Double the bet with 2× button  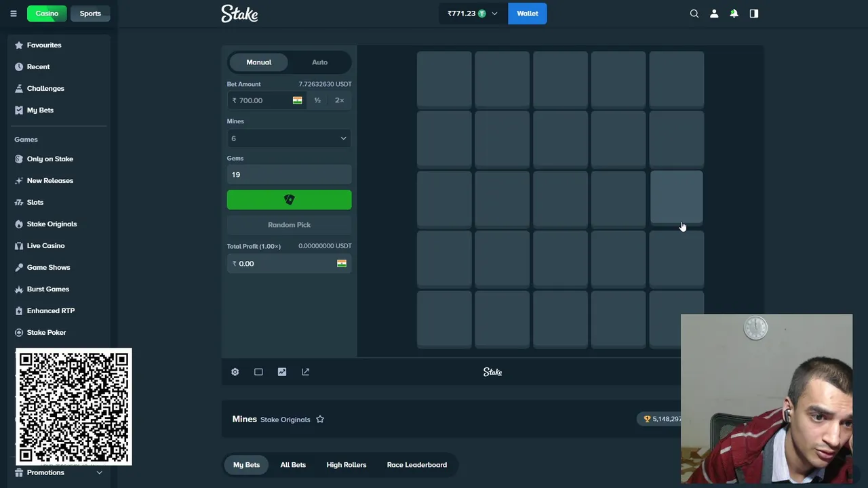[x=340, y=100]
